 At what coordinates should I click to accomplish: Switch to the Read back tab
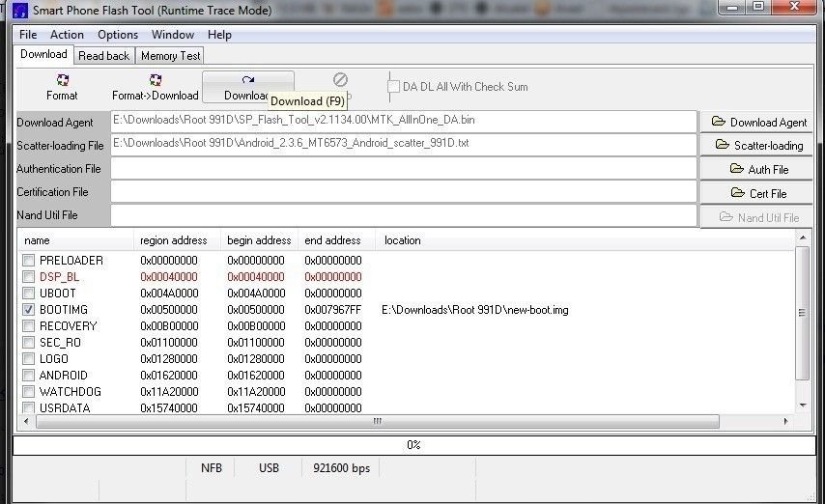[103, 56]
